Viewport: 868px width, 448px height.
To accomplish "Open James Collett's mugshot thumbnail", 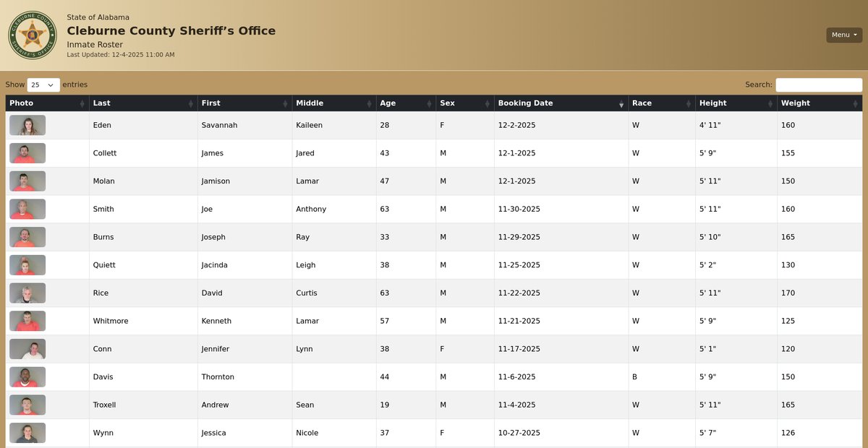I will [27, 153].
